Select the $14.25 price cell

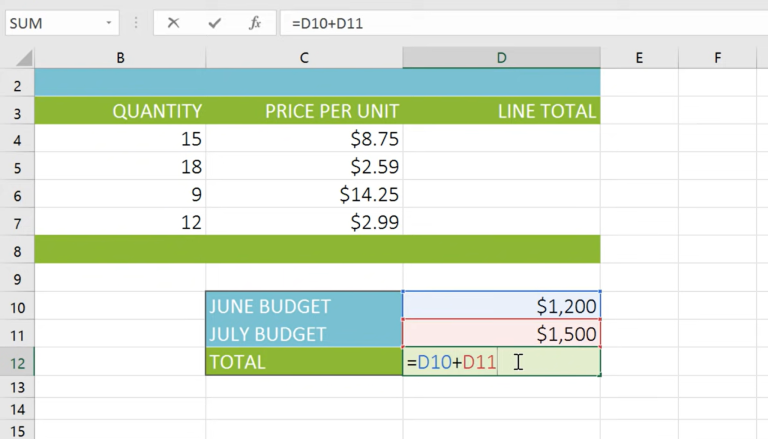304,194
